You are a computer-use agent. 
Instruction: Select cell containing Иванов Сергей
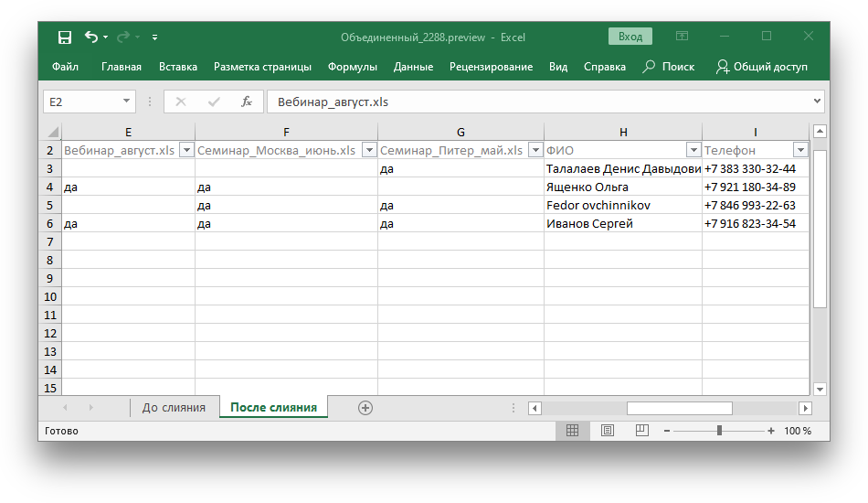click(623, 223)
